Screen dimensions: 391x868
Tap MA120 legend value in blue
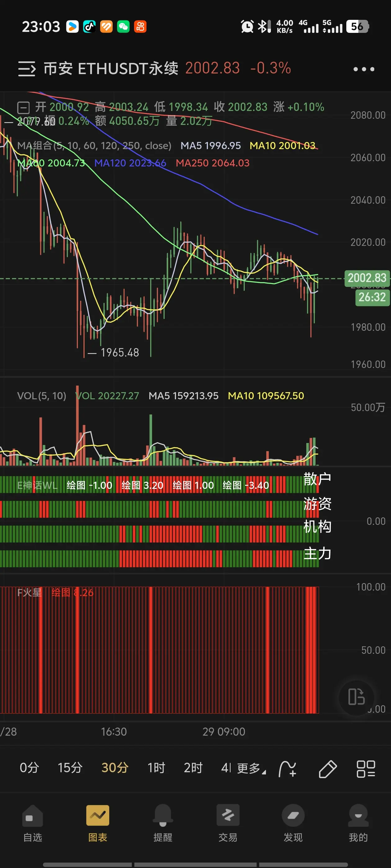130,163
